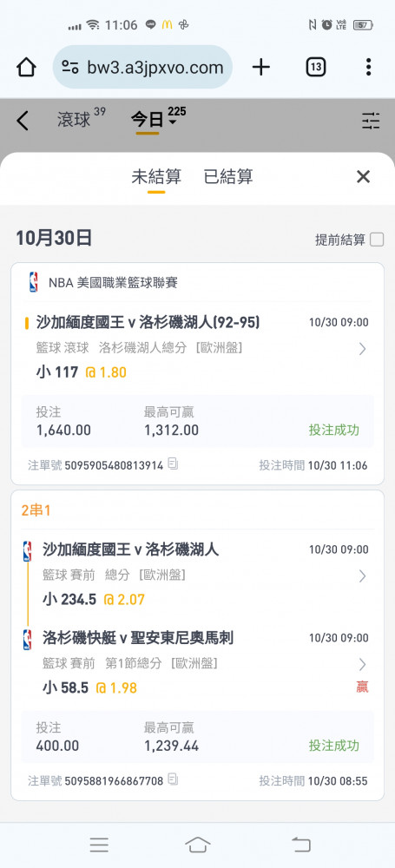The image size is (395, 868).
Task: Open the 滾球 section
Action: pyautogui.click(x=75, y=120)
